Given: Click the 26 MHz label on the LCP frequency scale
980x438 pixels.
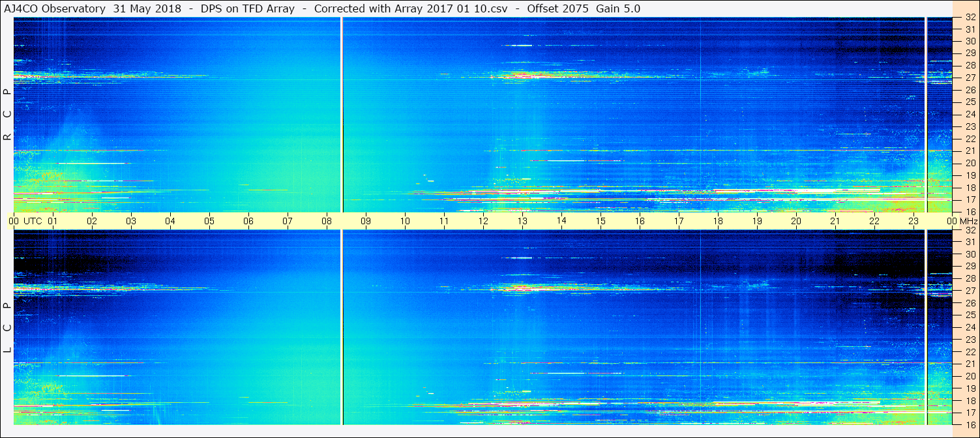Looking at the screenshot, I should point(970,304).
